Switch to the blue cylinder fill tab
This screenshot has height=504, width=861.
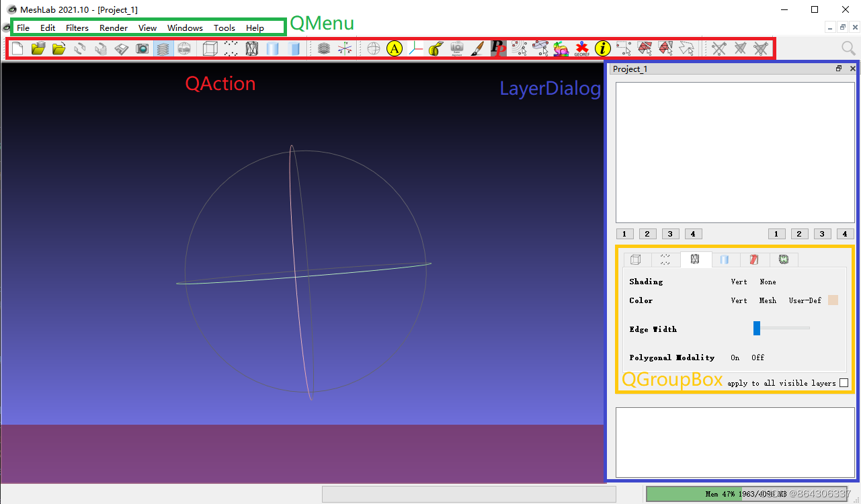pyautogui.click(x=725, y=259)
